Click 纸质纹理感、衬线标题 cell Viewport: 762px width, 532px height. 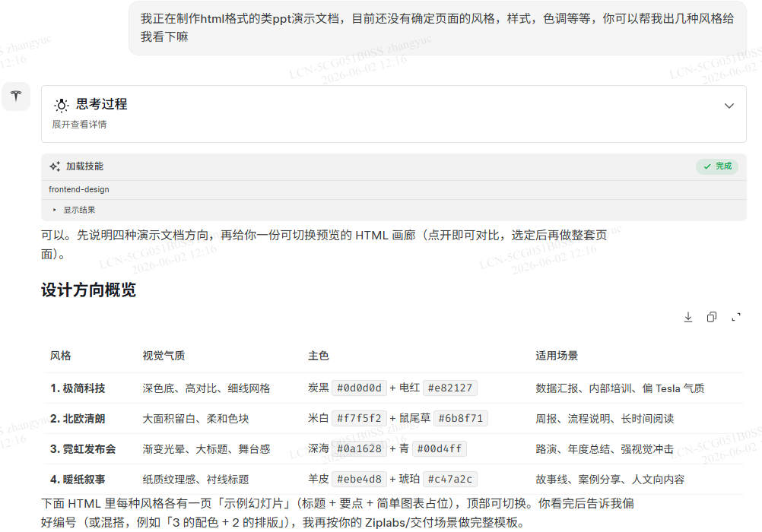click(x=195, y=480)
